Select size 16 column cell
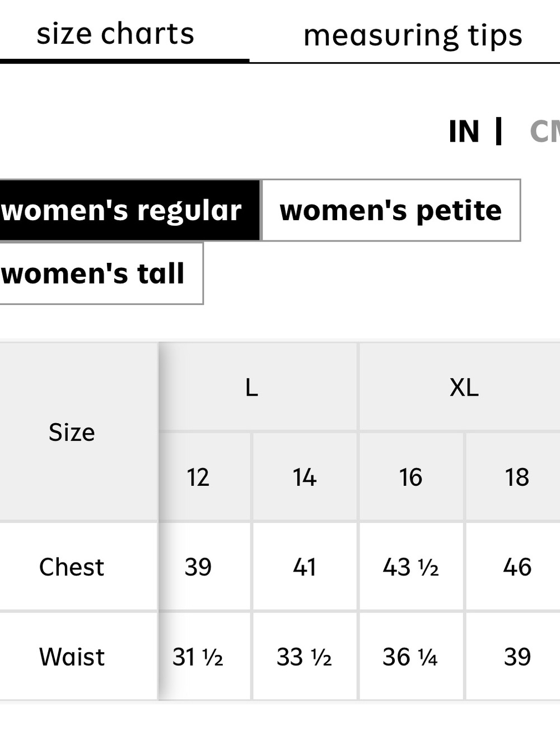 point(411,477)
